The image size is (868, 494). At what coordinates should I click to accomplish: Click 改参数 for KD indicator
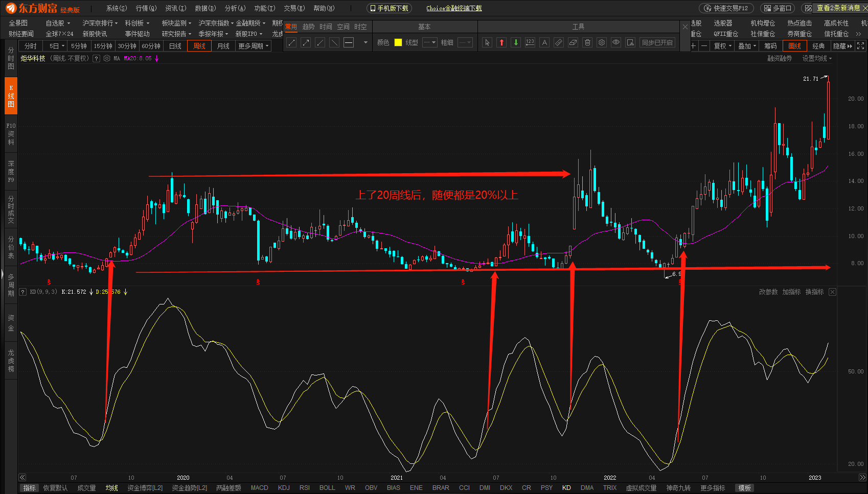[768, 292]
